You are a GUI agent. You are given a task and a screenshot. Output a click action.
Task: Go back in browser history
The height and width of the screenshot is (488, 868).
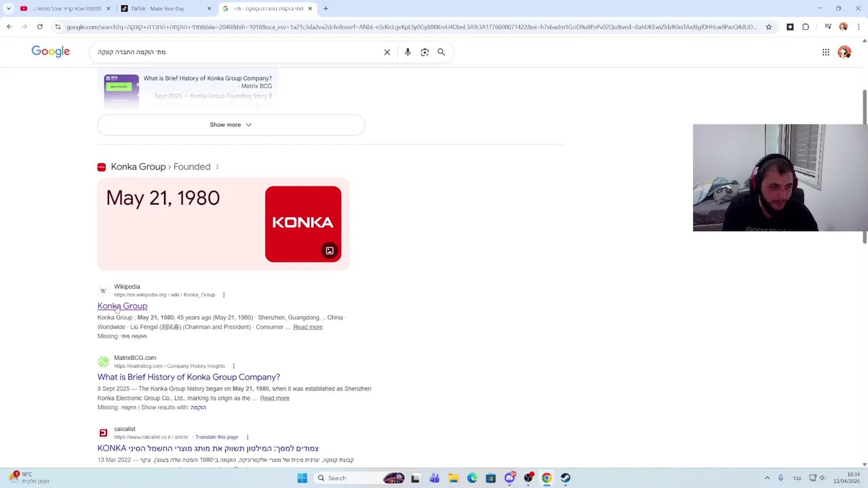coord(9,26)
